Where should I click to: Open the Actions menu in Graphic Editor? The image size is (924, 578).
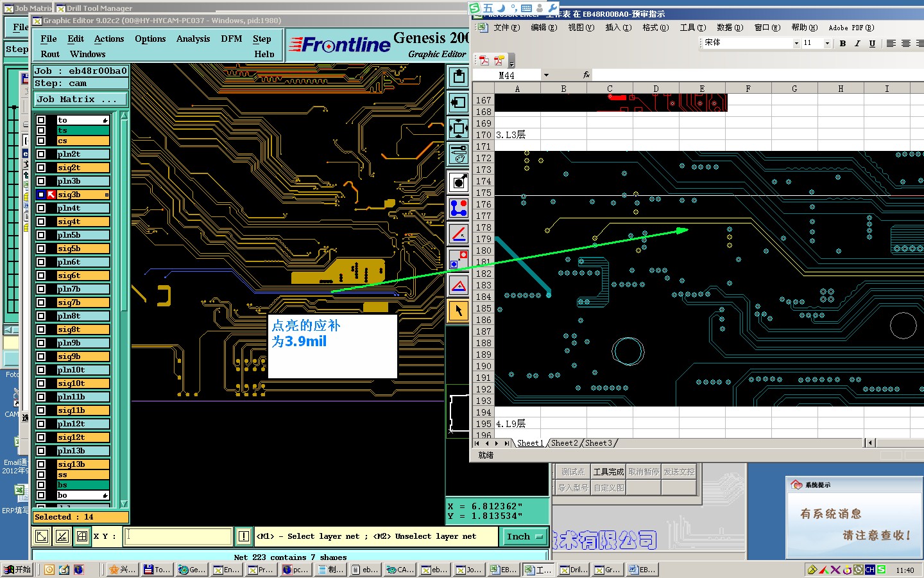(109, 39)
